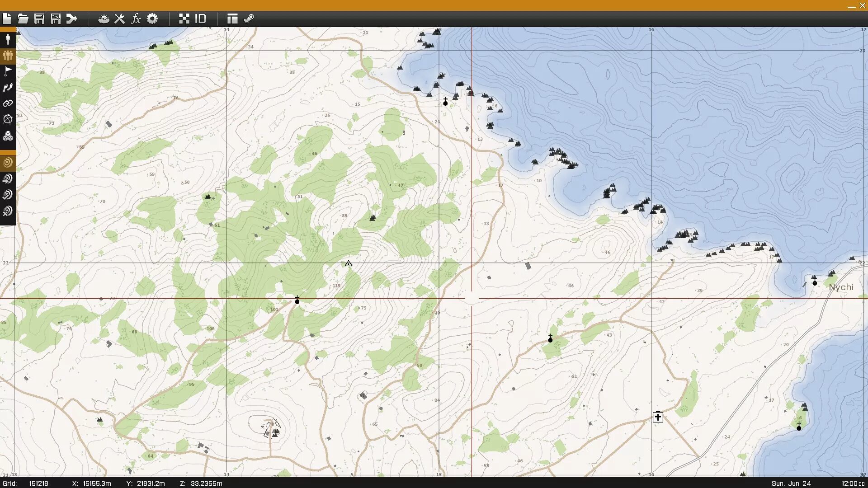Image resolution: width=868 pixels, height=488 pixels.
Task: Save the scenario with the floppy disk icon
Action: [x=39, y=19]
